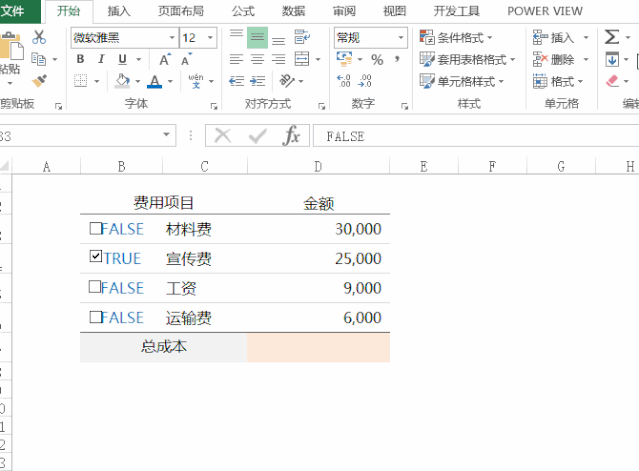The width and height of the screenshot is (639, 471).
Task: Click the percent style icon
Action: 377,60
